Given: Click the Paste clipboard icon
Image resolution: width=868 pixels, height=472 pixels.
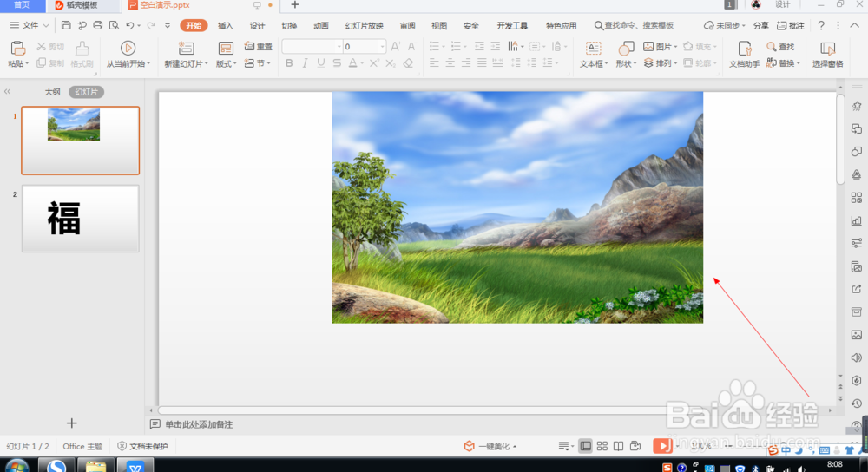Looking at the screenshot, I should pyautogui.click(x=17, y=48).
